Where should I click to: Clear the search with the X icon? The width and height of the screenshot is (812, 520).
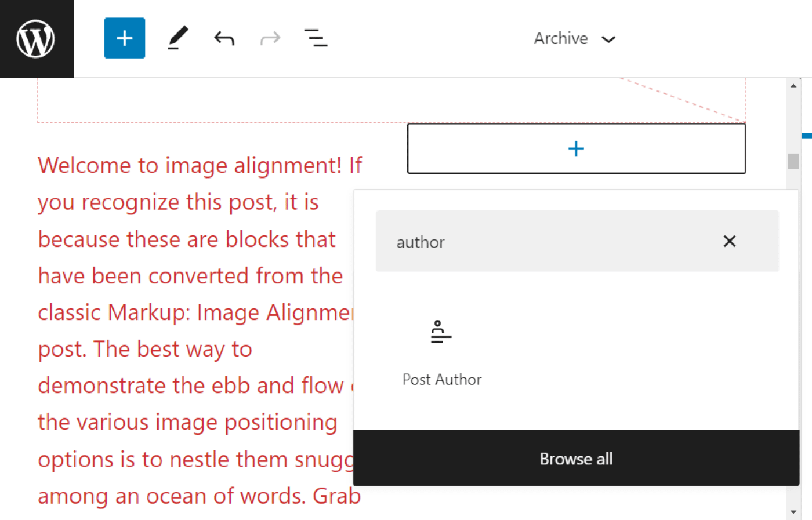(729, 241)
